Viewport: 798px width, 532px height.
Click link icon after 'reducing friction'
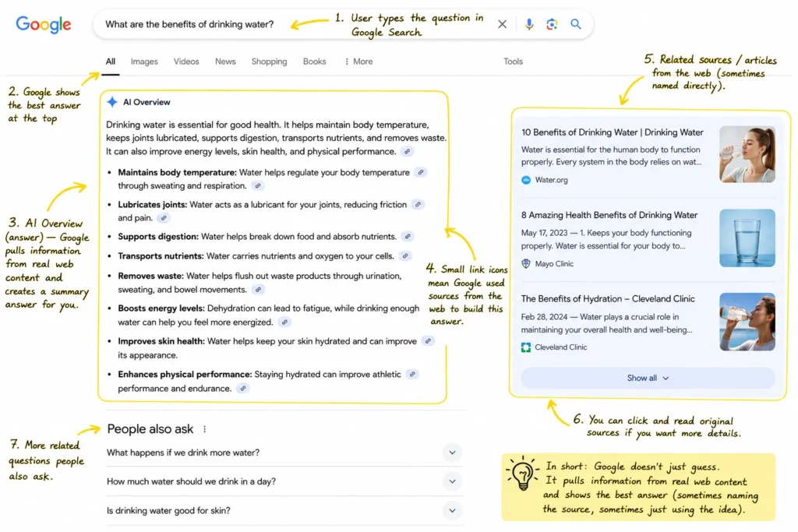coord(418,204)
